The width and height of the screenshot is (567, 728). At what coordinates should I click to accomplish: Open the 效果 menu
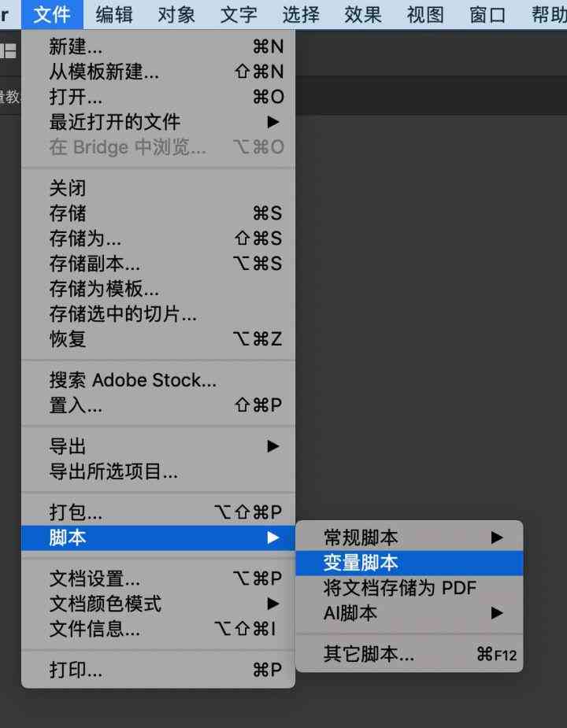pos(363,15)
